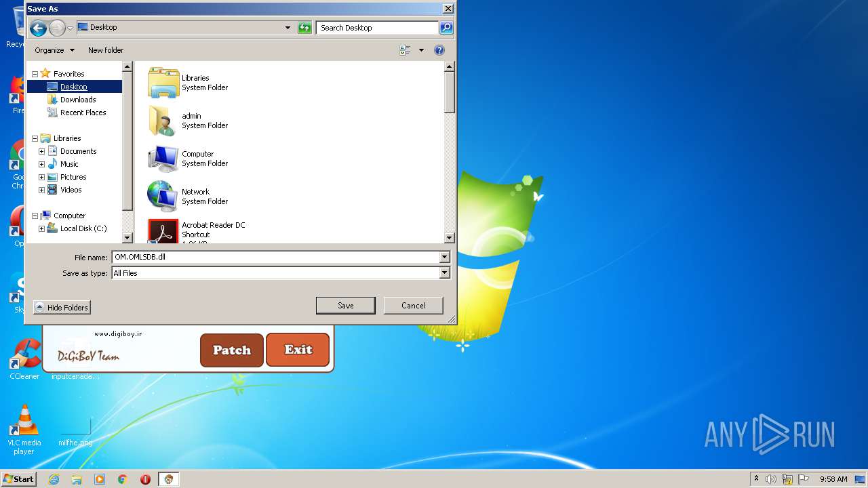Viewport: 868px width, 488px height.
Task: Select Music library in navigation tree
Action: point(69,164)
